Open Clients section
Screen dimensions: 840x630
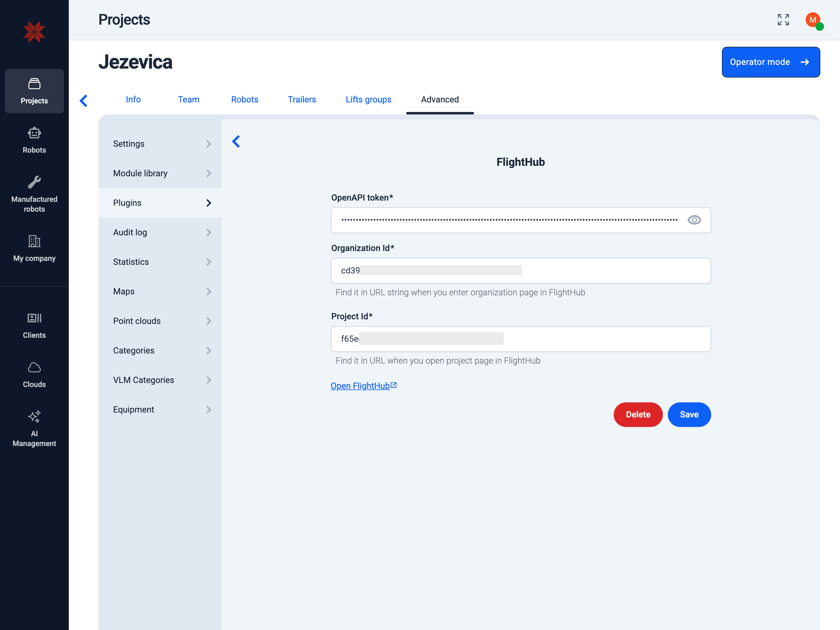pyautogui.click(x=34, y=325)
